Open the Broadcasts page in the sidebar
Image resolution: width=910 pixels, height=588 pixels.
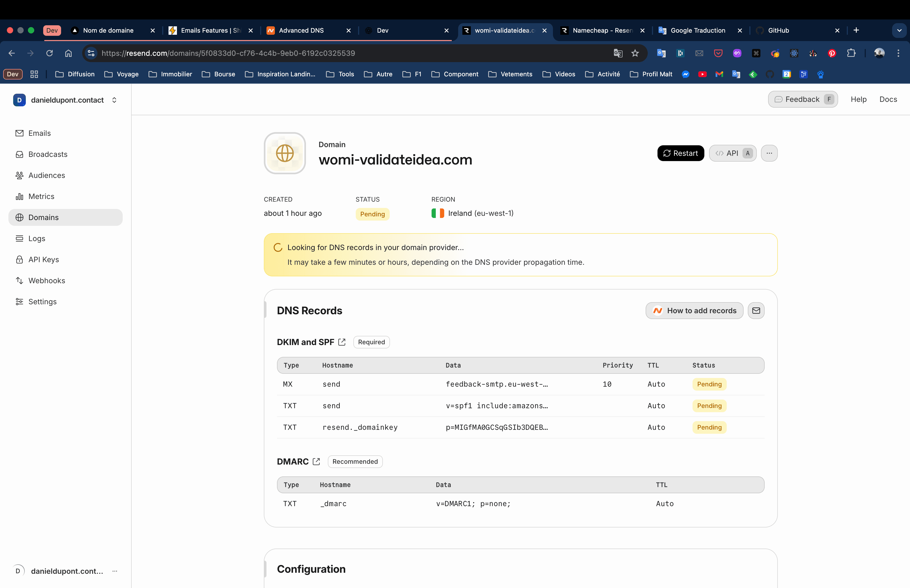[x=48, y=154]
